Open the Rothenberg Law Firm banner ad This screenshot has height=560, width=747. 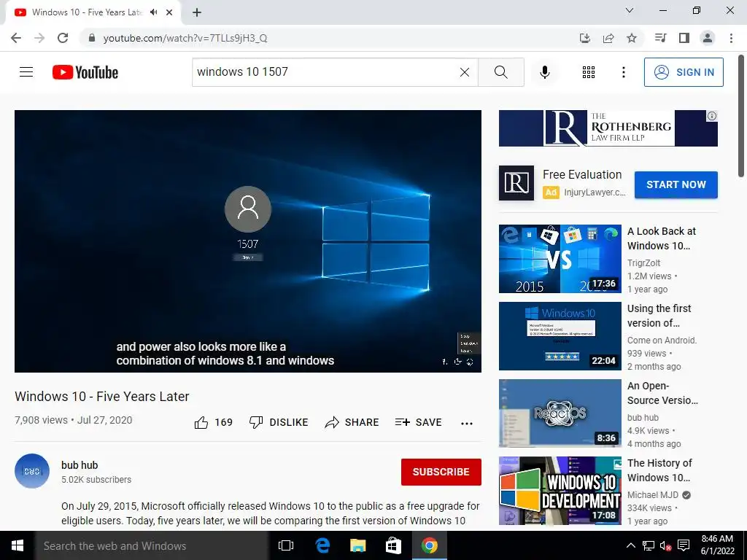608,128
